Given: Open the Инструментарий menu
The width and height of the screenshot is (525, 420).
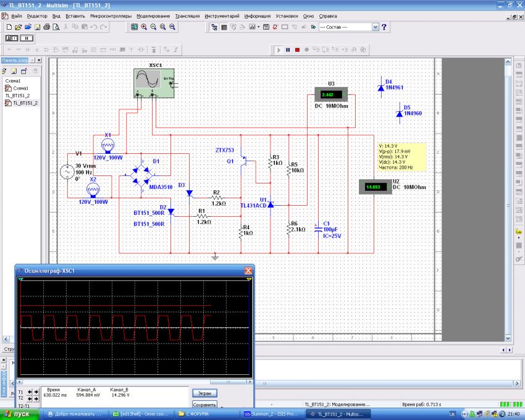Looking at the screenshot, I should pos(222,15).
